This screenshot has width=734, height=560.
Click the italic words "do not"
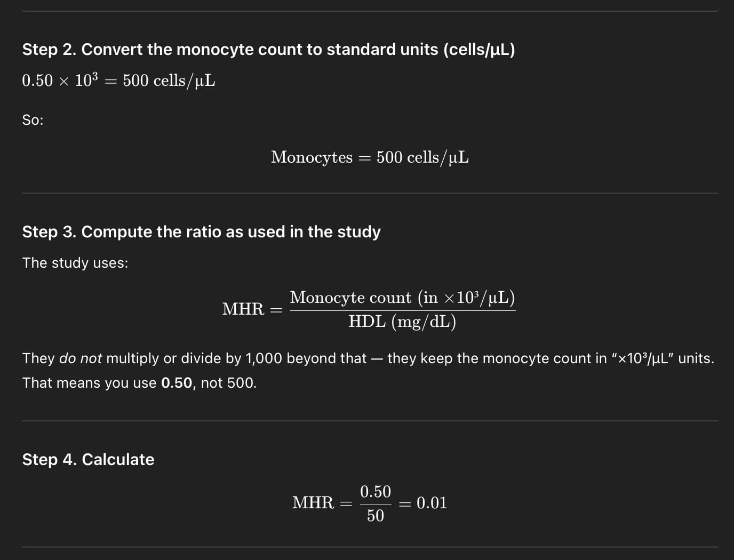point(80,358)
